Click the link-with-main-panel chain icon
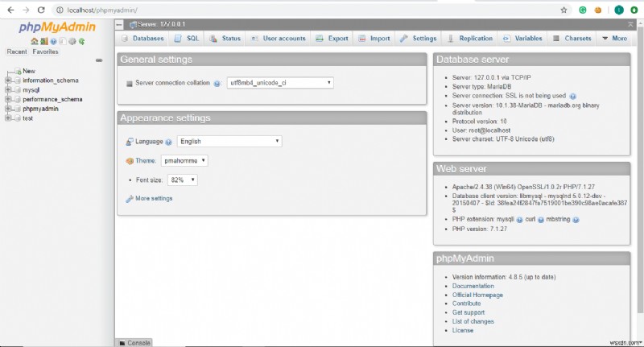 pyautogui.click(x=99, y=60)
